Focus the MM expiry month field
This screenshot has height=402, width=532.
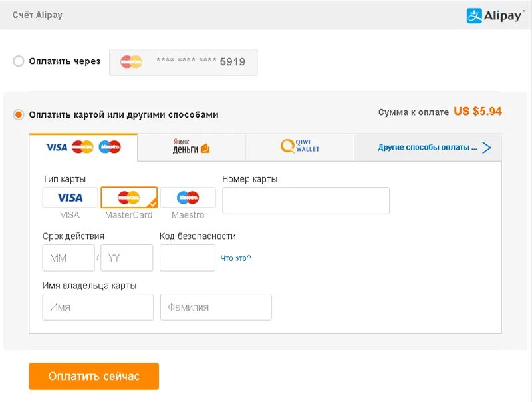68,258
